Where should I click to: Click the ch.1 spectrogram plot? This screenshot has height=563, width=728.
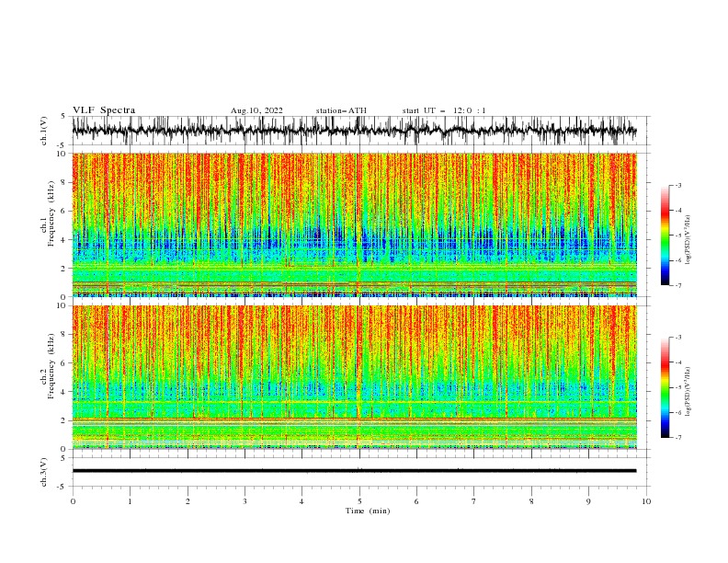click(x=355, y=224)
